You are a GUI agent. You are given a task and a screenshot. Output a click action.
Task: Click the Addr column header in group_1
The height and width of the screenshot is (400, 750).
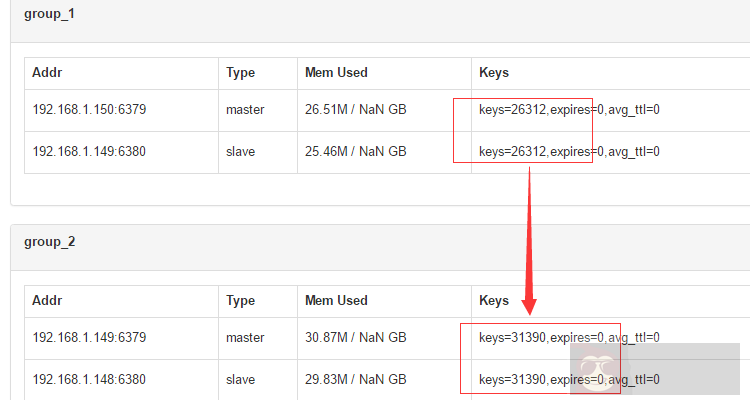[x=47, y=73]
